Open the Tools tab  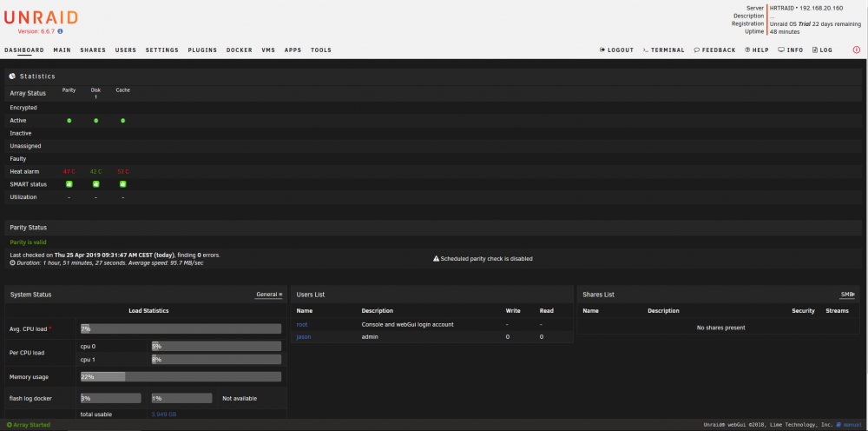click(321, 50)
